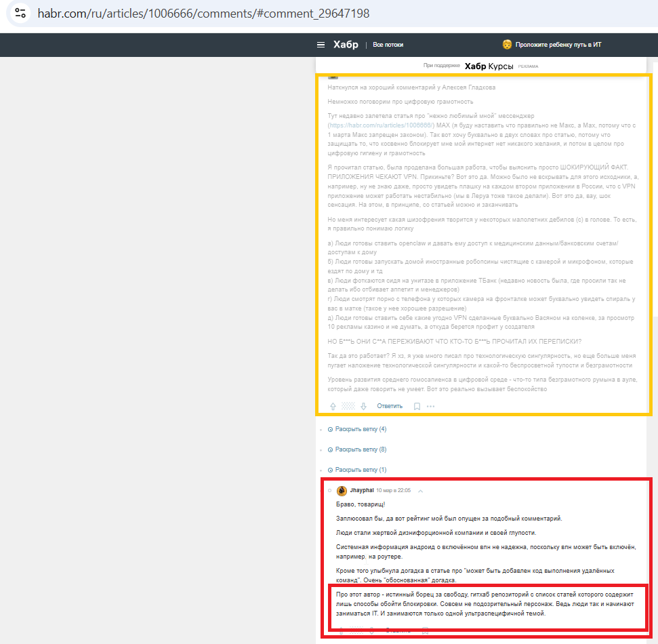Click the line Наткнулся на хороший комментарий у Алексея Гладкова
Screen dimensions: 658x644
[411, 87]
